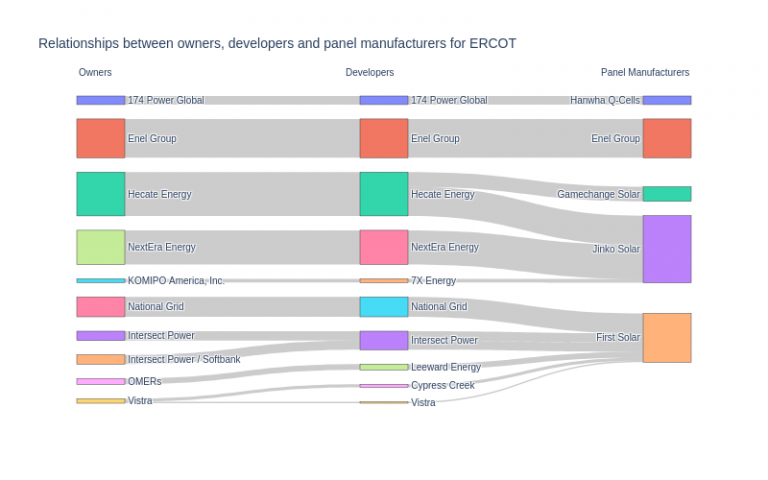Click the '7X Energy' text label

point(433,281)
